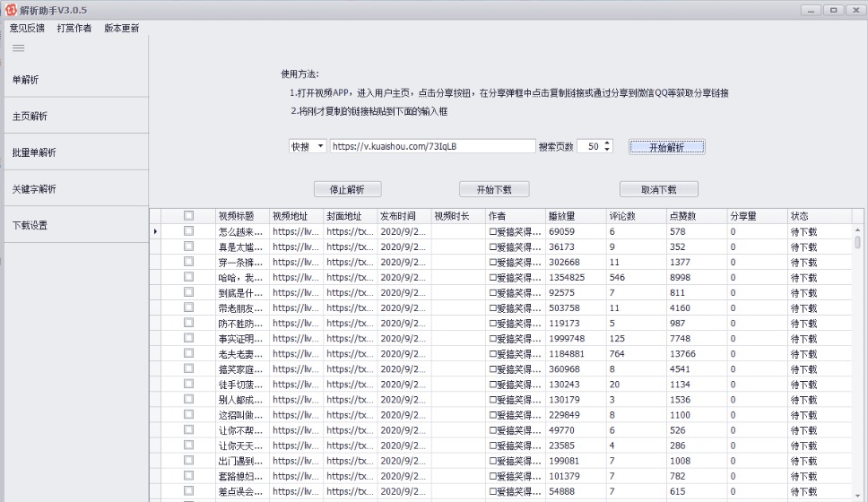Select the likes cell showing 8998
Image resolution: width=868 pixels, height=502 pixels.
pos(697,277)
